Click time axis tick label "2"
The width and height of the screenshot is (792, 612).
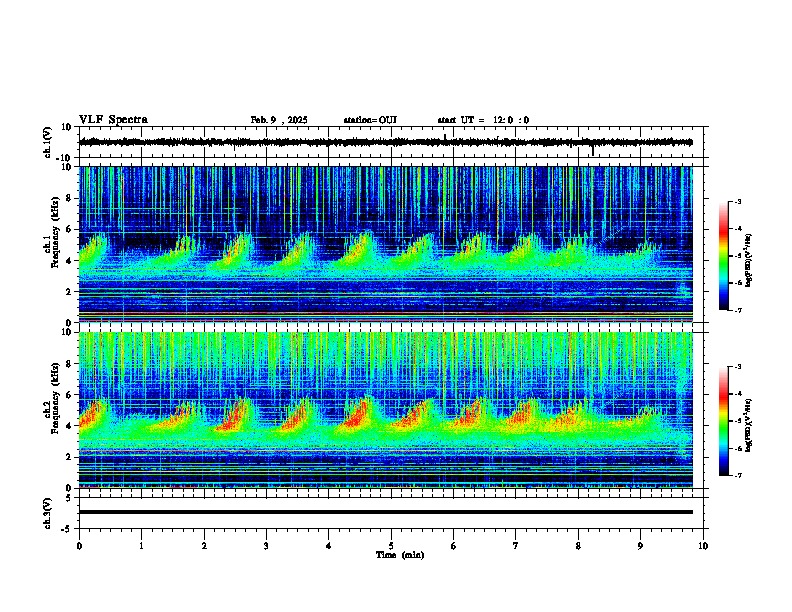tap(204, 546)
